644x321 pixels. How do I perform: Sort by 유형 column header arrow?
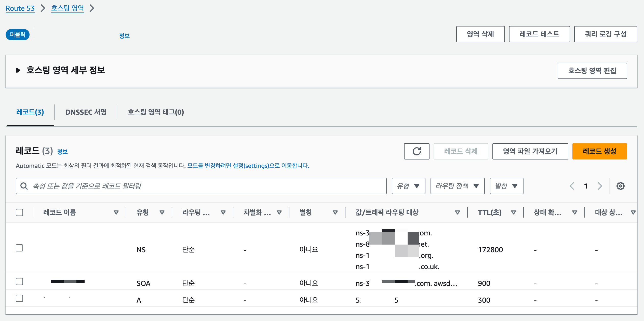(x=162, y=212)
